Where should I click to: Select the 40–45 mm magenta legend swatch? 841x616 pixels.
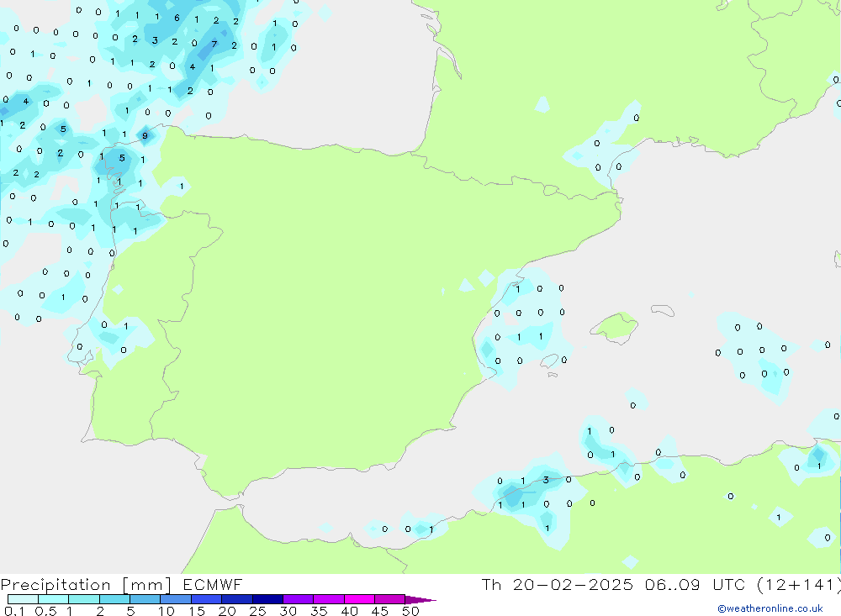[359, 599]
